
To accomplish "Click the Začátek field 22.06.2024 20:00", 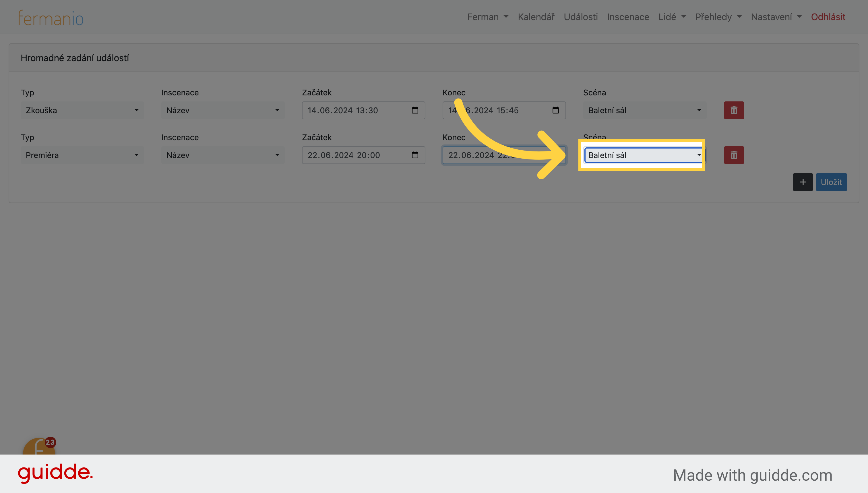I will coord(363,155).
